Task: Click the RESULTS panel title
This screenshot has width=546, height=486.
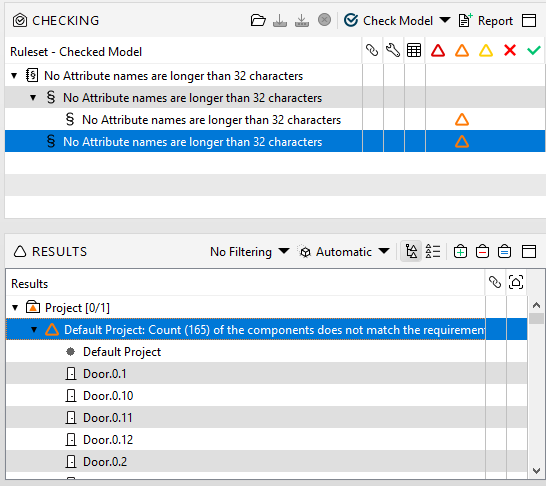Action: point(59,251)
